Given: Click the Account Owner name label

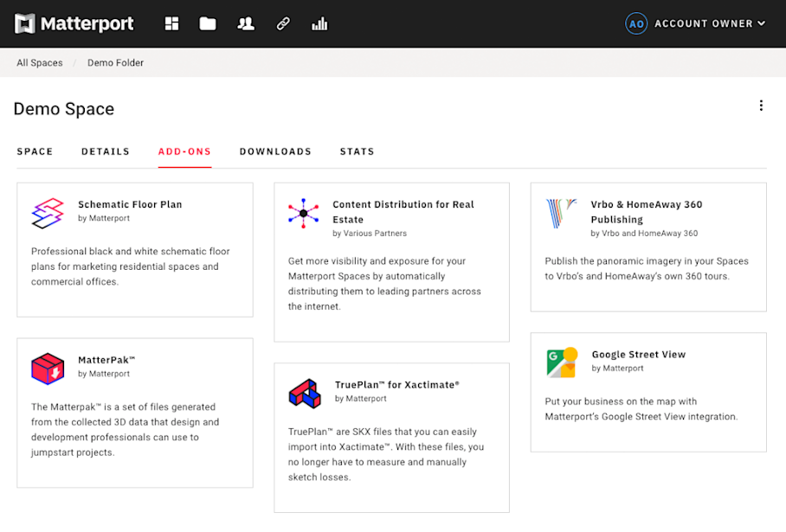Looking at the screenshot, I should tap(703, 23).
